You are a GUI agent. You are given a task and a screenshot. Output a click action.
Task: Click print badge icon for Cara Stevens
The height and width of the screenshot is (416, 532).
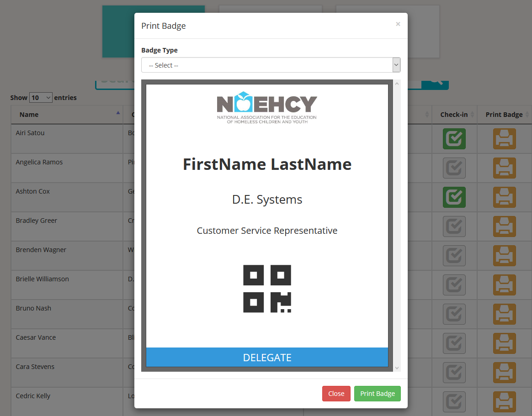pos(505,372)
